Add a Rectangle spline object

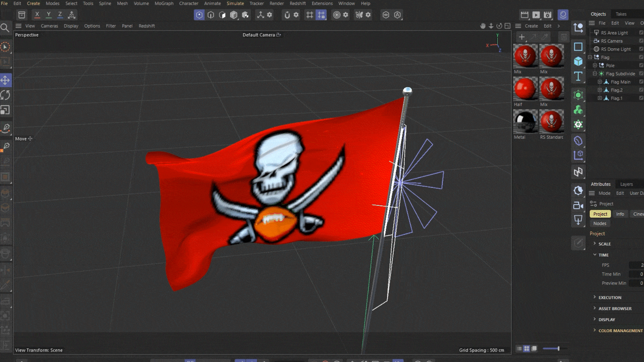(x=578, y=47)
